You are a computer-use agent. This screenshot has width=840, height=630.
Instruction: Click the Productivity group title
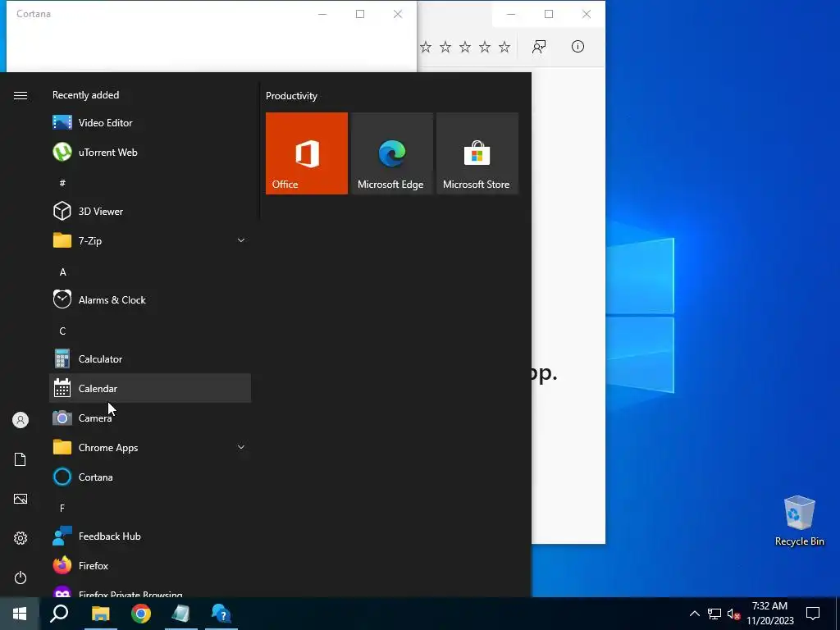coord(291,96)
